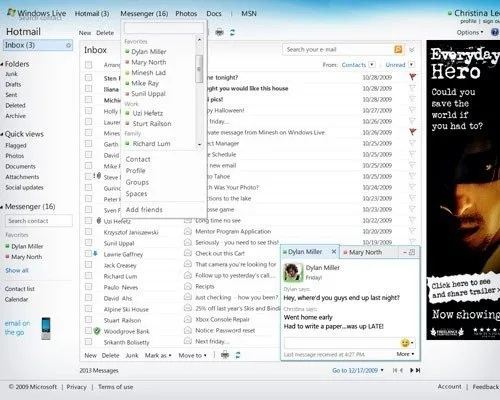
Task: Click the printer icon in top toolbar
Action: click(x=219, y=32)
